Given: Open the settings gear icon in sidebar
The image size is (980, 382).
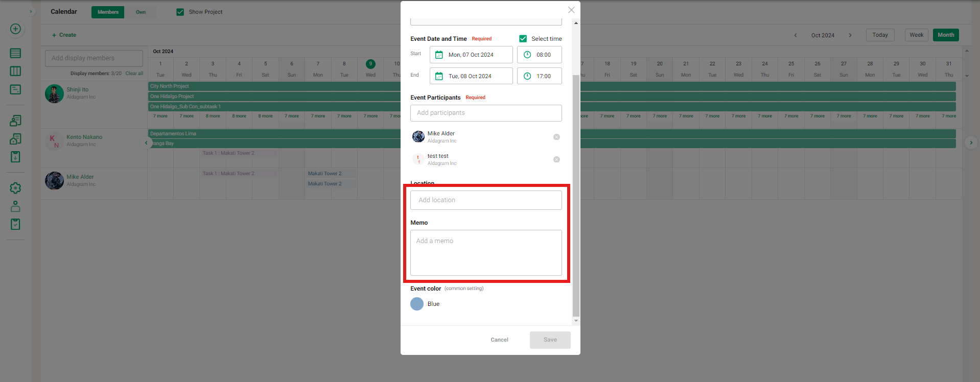Looking at the screenshot, I should 15,188.
